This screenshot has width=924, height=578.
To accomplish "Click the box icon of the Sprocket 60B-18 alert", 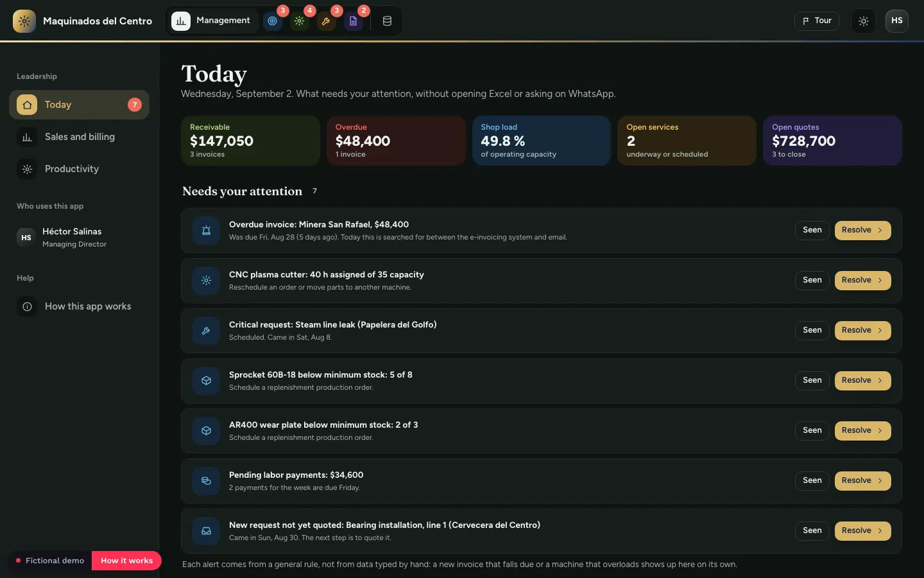I will point(206,381).
